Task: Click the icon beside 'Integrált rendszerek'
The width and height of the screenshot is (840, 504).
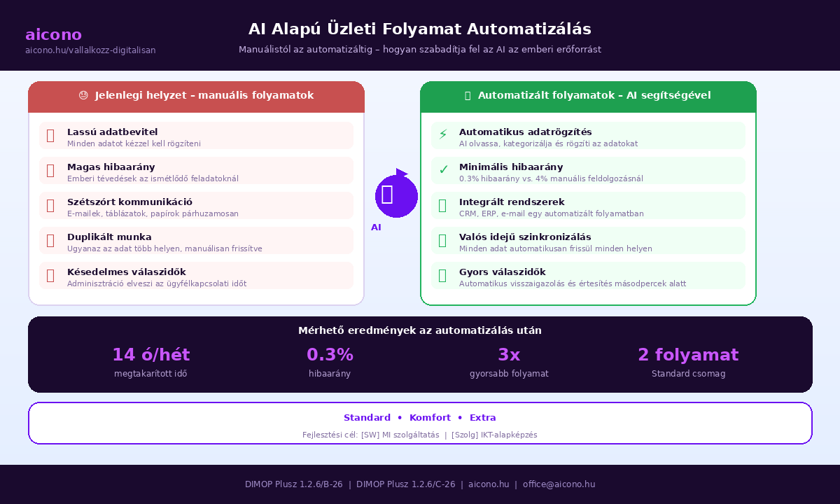Action: point(442,205)
